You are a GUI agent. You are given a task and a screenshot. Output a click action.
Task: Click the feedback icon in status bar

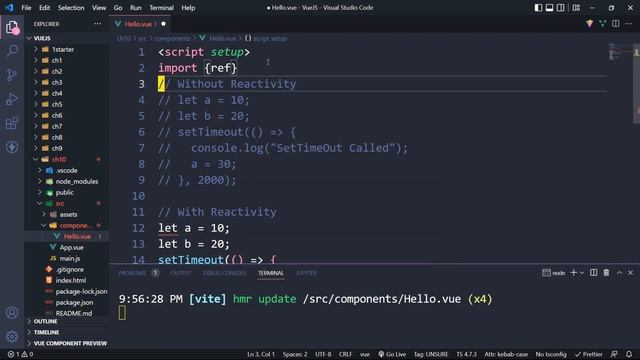tap(614, 354)
